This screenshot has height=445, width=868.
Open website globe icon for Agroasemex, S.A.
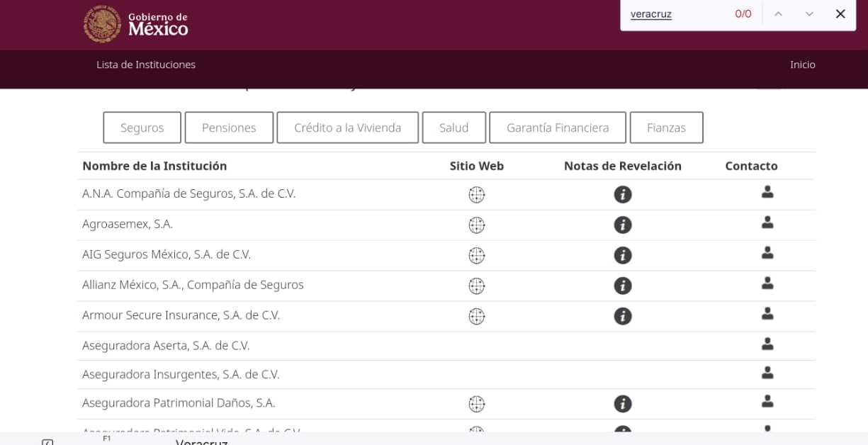(x=477, y=225)
